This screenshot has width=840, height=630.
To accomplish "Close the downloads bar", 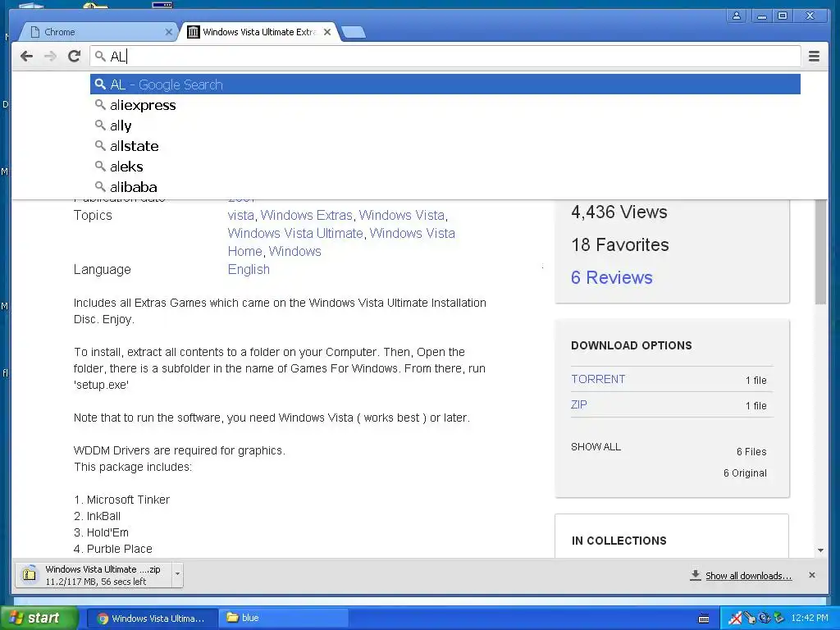I will point(812,575).
